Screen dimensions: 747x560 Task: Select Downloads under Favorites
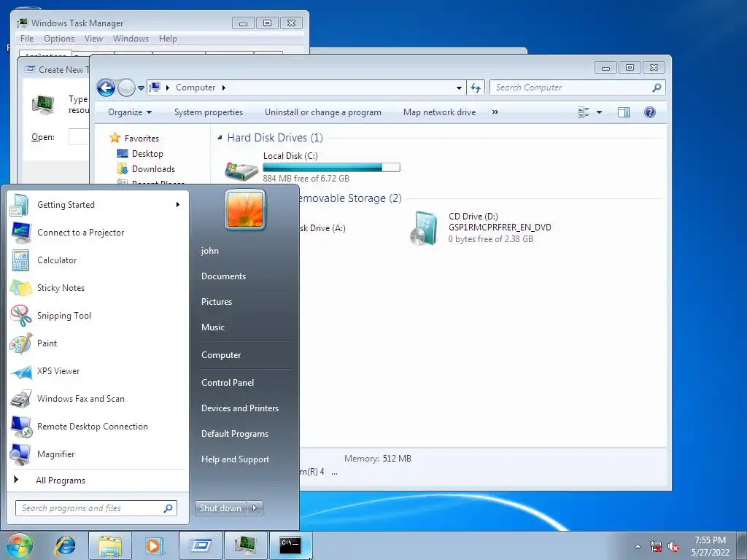pyautogui.click(x=153, y=169)
